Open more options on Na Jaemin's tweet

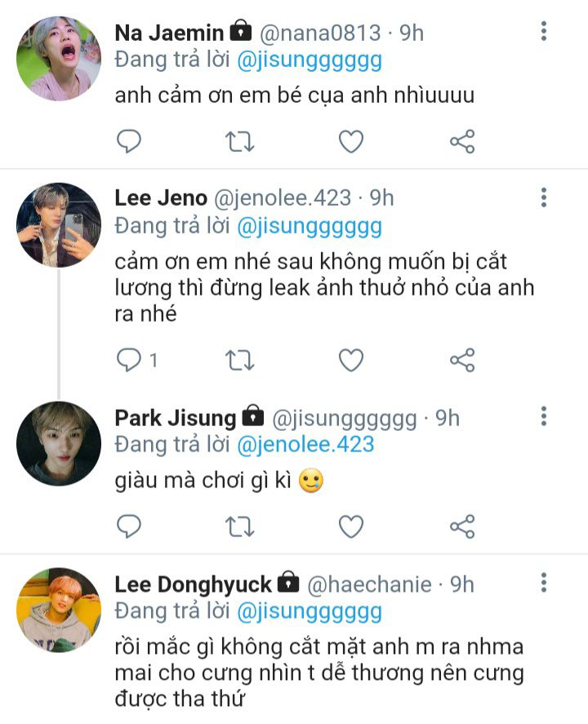(543, 33)
